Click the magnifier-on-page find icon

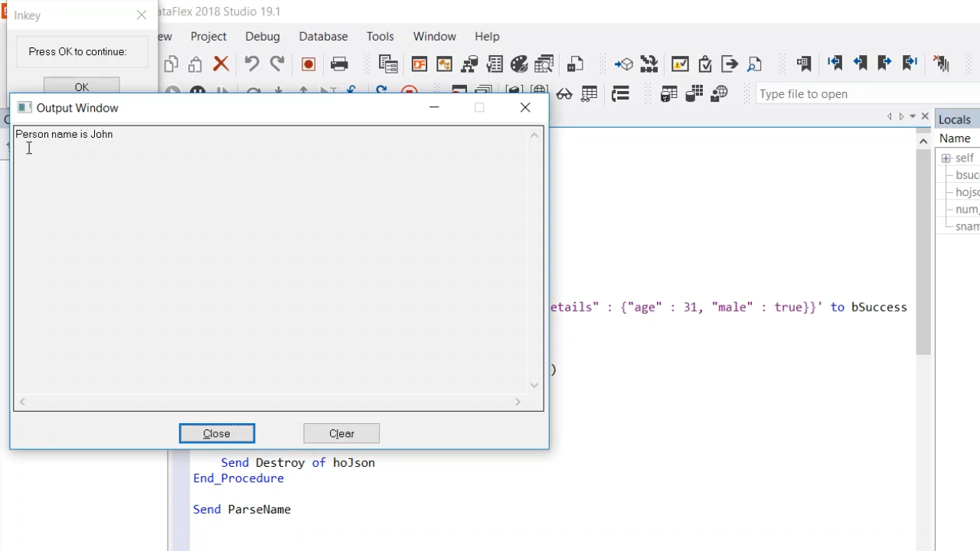point(755,64)
